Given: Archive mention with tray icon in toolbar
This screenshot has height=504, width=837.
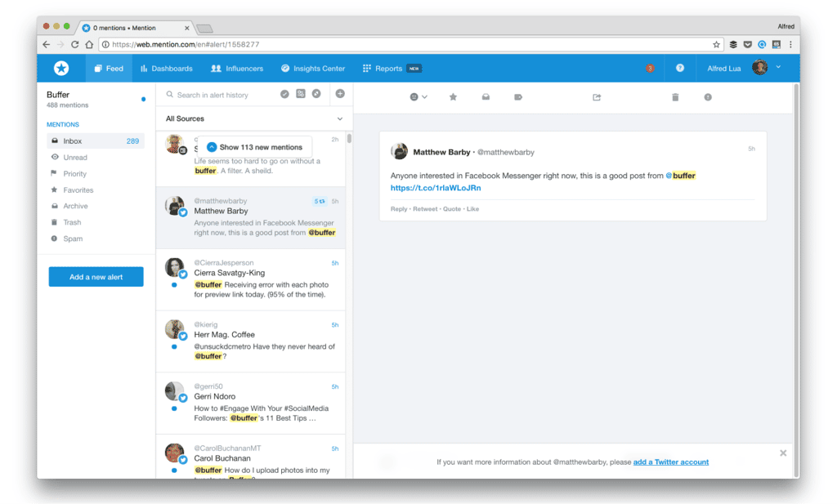Looking at the screenshot, I should click(486, 97).
